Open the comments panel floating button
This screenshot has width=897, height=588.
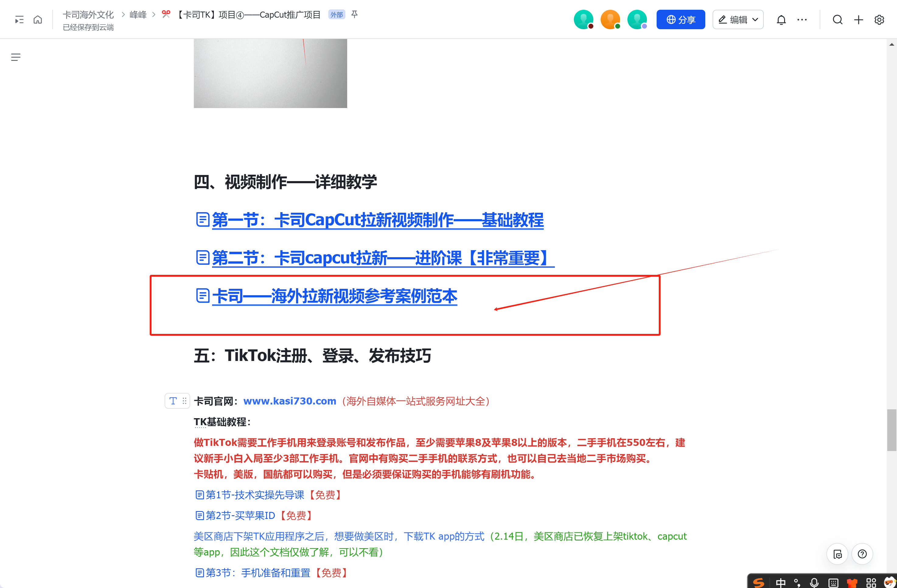(x=837, y=554)
